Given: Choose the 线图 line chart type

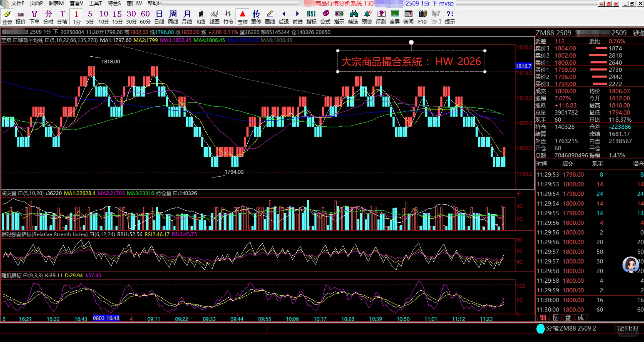Looking at the screenshot, I should (x=214, y=17).
